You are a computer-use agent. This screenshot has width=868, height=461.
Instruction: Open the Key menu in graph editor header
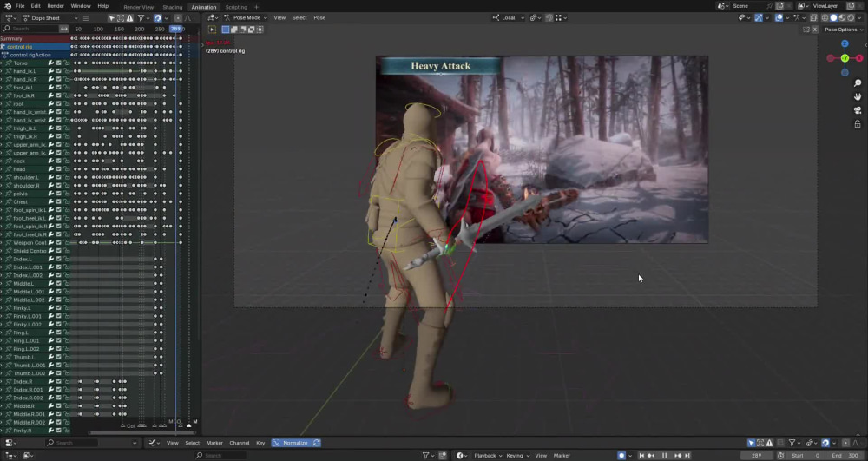260,443
